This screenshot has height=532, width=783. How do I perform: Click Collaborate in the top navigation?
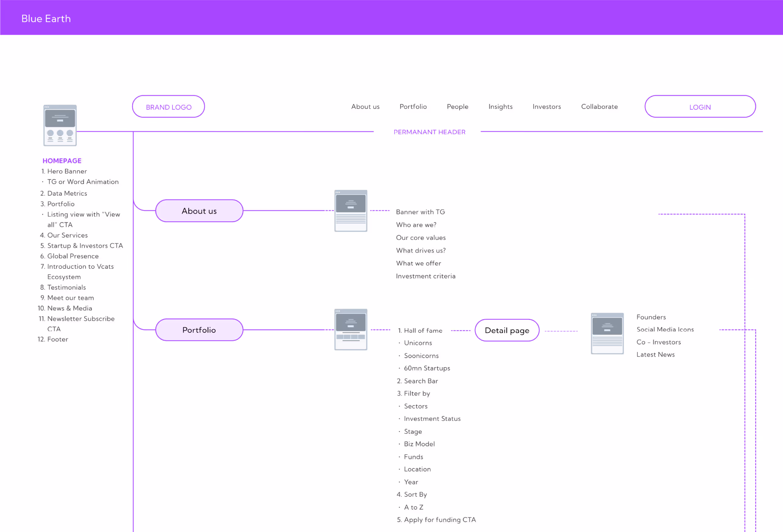click(x=599, y=107)
